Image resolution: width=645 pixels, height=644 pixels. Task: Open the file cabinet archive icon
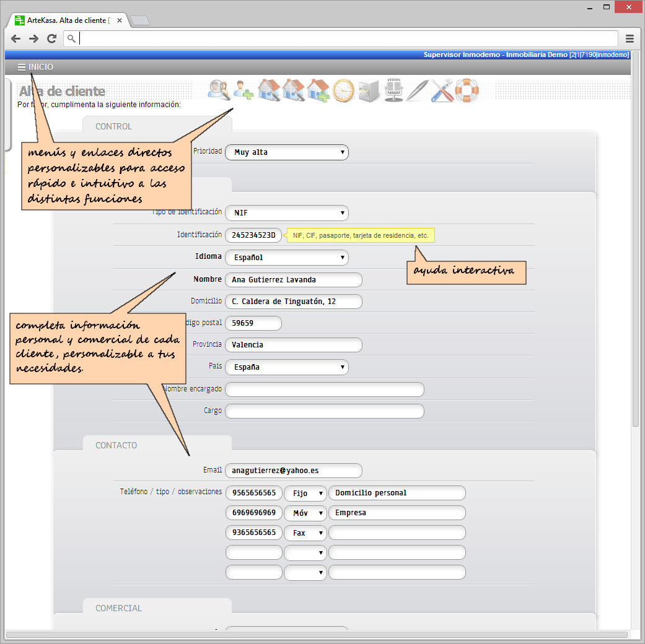(368, 90)
